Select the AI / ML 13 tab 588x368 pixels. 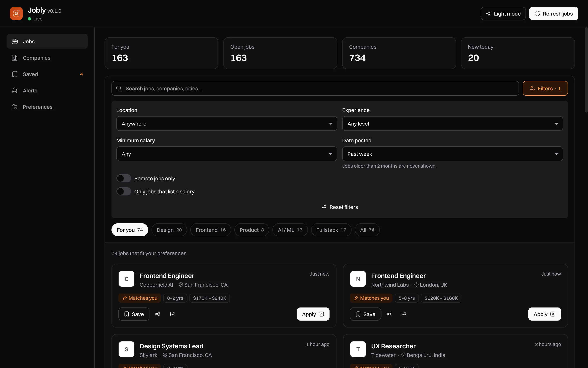pos(290,230)
